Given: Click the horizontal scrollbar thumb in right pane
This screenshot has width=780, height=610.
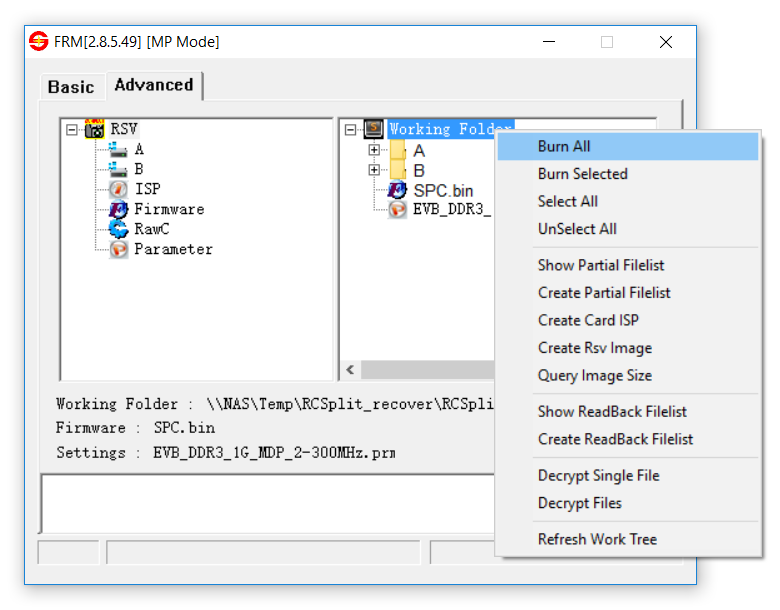Looking at the screenshot, I should coord(428,370).
